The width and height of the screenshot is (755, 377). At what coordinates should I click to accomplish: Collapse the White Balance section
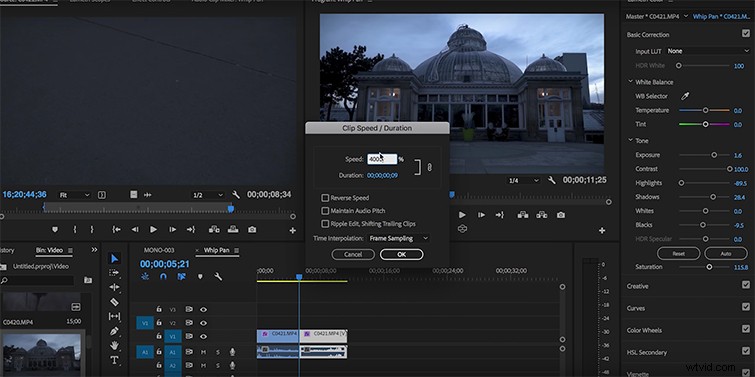(x=630, y=82)
